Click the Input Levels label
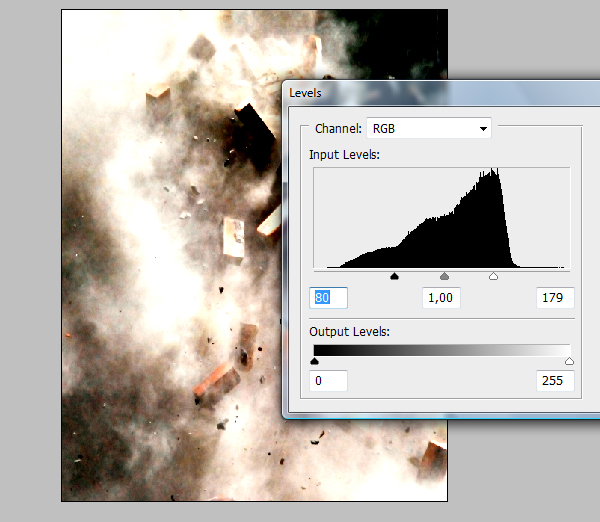This screenshot has width=600, height=522. pos(344,155)
